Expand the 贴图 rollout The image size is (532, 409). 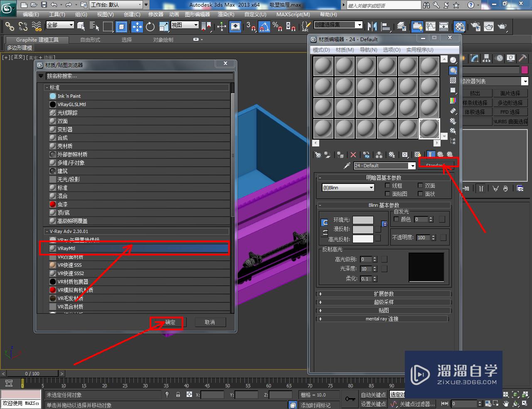click(384, 310)
